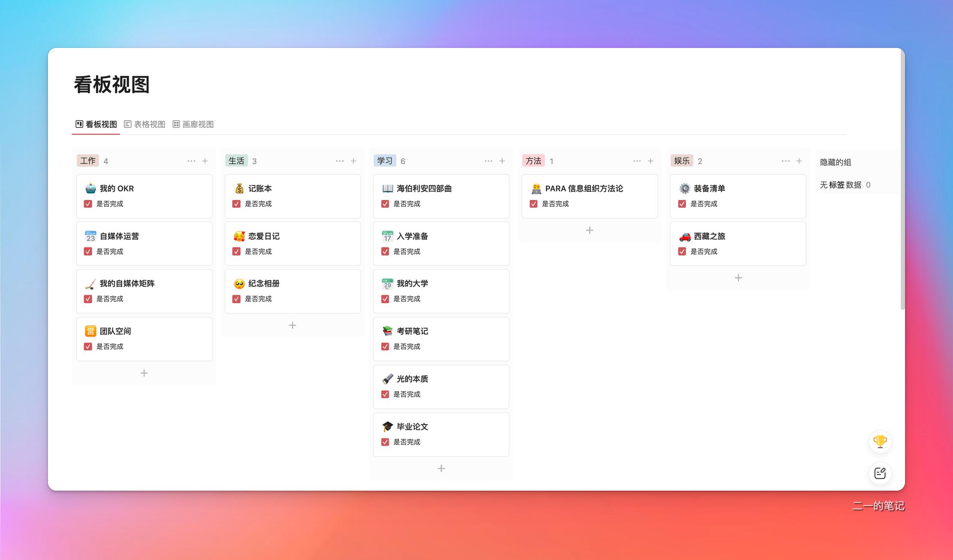Add a new card under 团队空间 in 工作
Viewport: 953px width, 560px height.
tap(144, 373)
